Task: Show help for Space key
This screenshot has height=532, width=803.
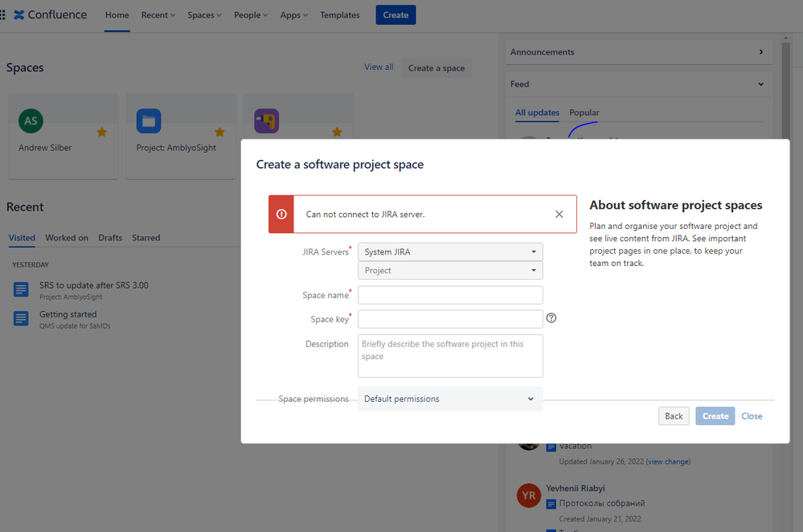Action: click(x=551, y=318)
